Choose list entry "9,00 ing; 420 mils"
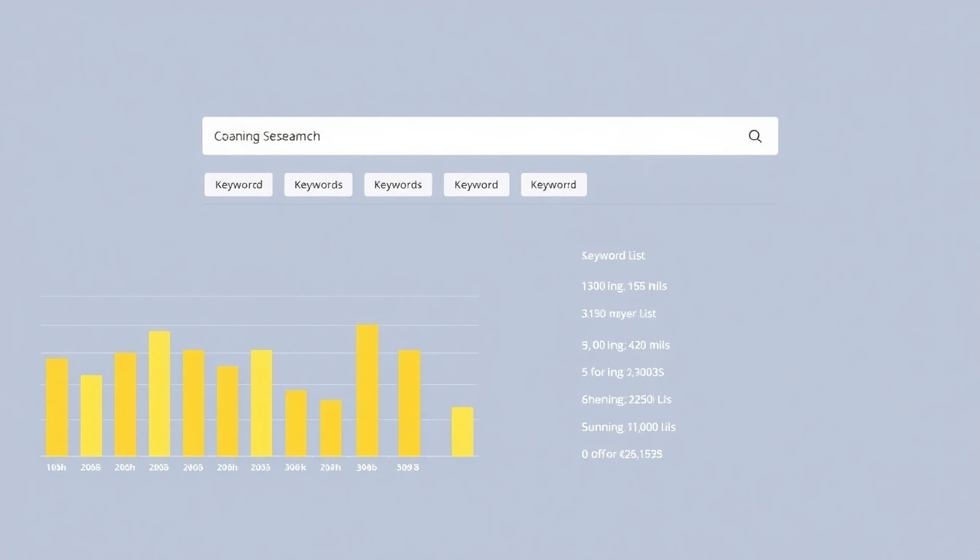 point(626,345)
